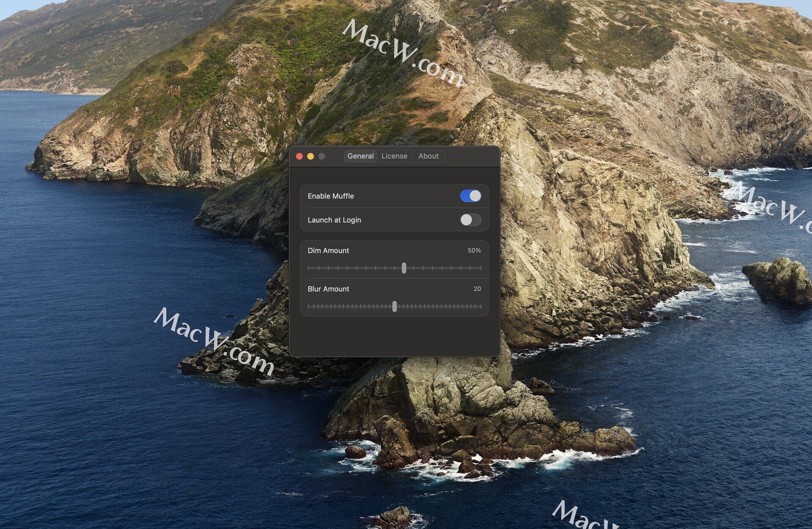Click the Launch at Login label
The width and height of the screenshot is (812, 529).
pyautogui.click(x=334, y=220)
